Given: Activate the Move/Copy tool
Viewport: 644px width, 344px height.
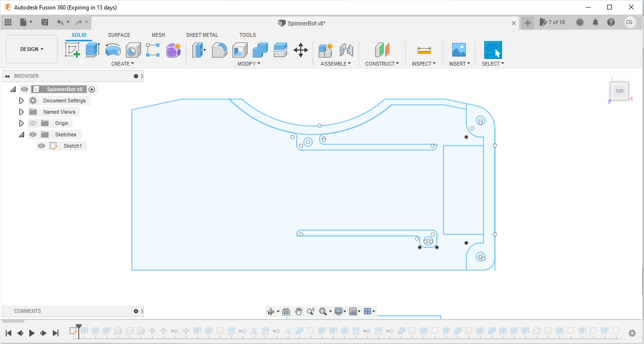Looking at the screenshot, I should [301, 50].
